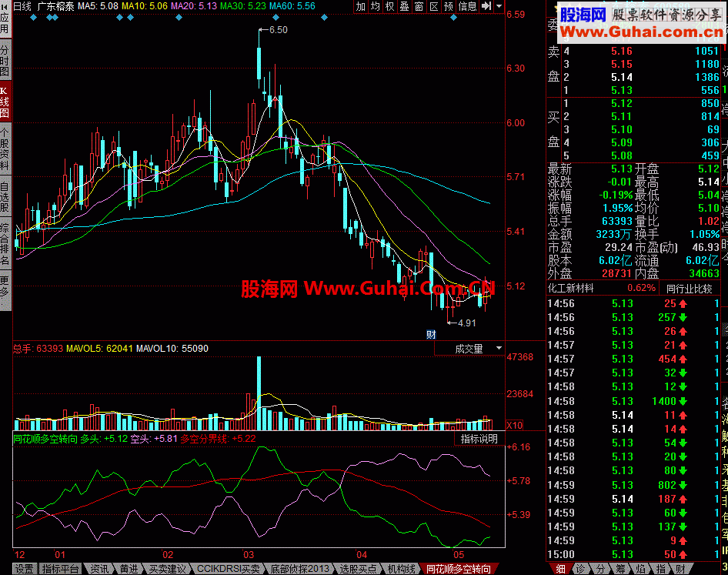Click the 窗 multi-window icon
728x575 pixels.
point(419,6)
